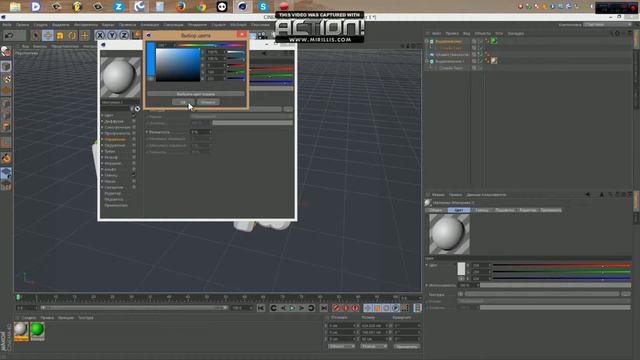This screenshot has width=640, height=360.
Task: Select the Scale tool in top toolbar
Action: 60,36
